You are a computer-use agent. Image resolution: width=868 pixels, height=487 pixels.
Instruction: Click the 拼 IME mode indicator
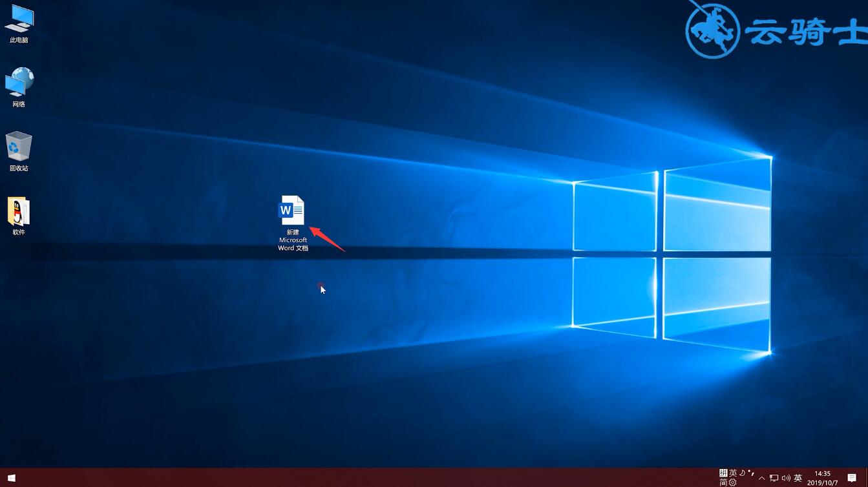(723, 473)
